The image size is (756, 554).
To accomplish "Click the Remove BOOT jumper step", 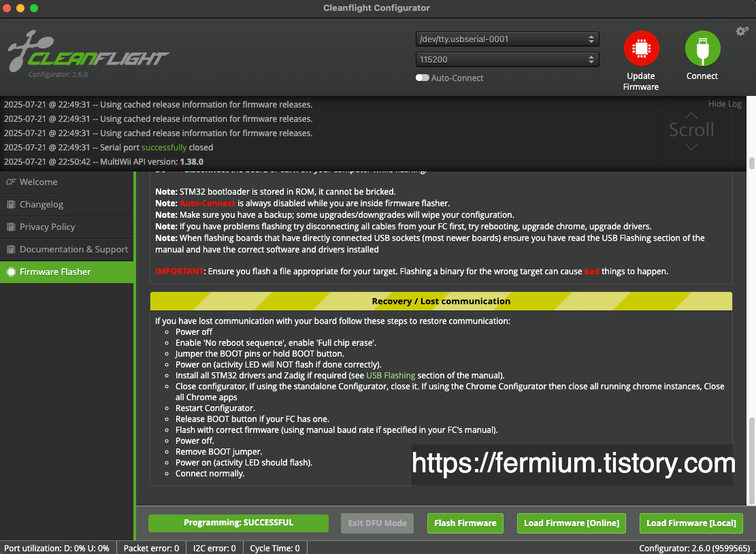I will pyautogui.click(x=219, y=452).
